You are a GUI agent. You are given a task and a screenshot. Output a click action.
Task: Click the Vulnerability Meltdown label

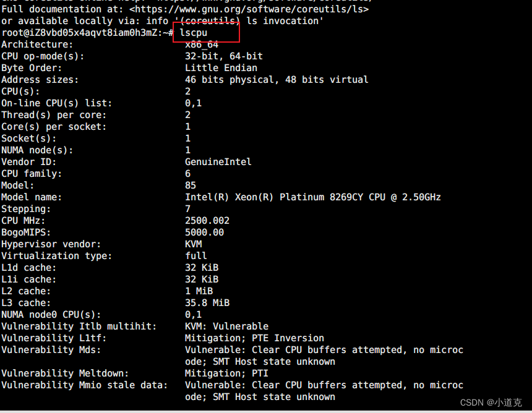[x=65, y=373]
